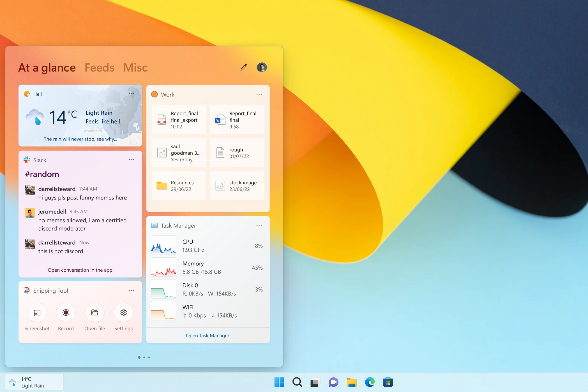588x392 pixels.
Task: Switch to the Feeds tab
Action: tap(100, 68)
